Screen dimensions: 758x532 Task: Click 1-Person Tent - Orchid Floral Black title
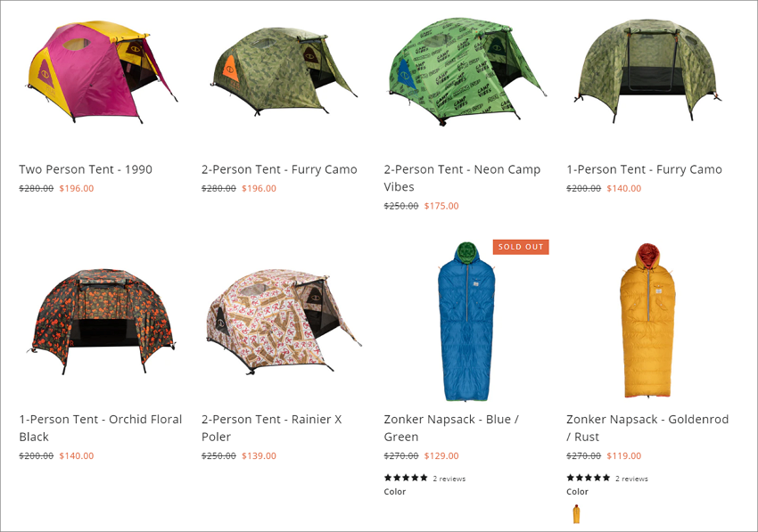pyautogui.click(x=101, y=428)
